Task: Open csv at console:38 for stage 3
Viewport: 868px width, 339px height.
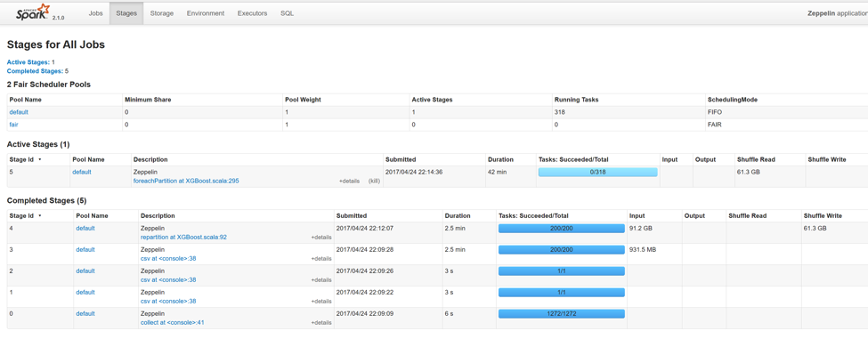Action: point(168,258)
